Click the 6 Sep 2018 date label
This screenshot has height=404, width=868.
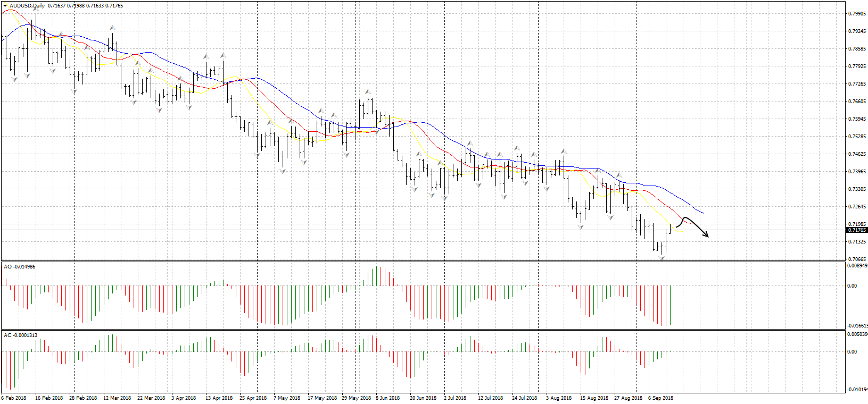[x=660, y=398]
